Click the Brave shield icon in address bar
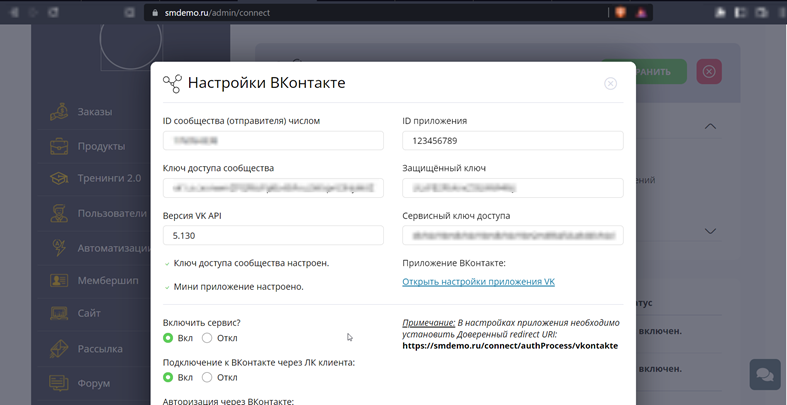The width and height of the screenshot is (787, 405). (x=620, y=13)
